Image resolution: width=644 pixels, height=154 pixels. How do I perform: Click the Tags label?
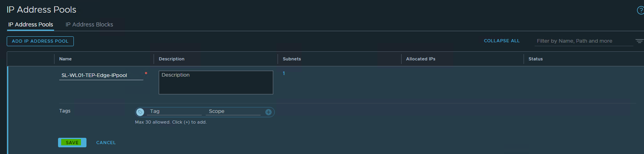pyautogui.click(x=65, y=111)
